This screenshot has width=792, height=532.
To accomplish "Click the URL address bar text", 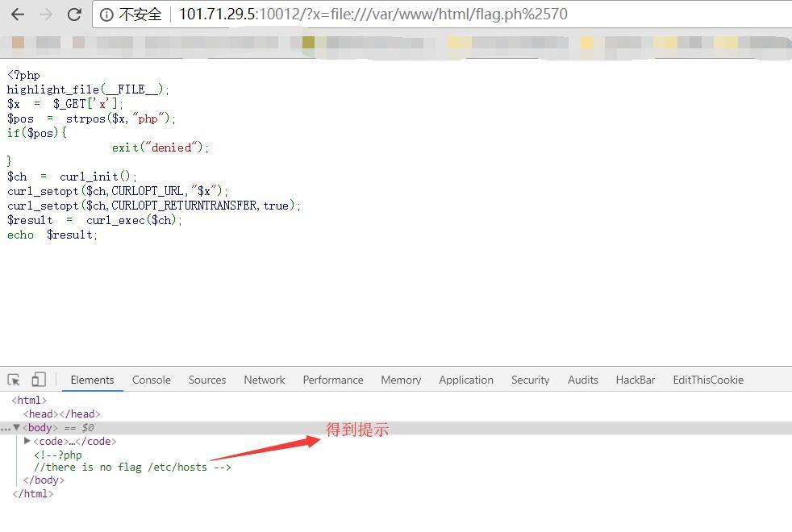I will click(373, 15).
